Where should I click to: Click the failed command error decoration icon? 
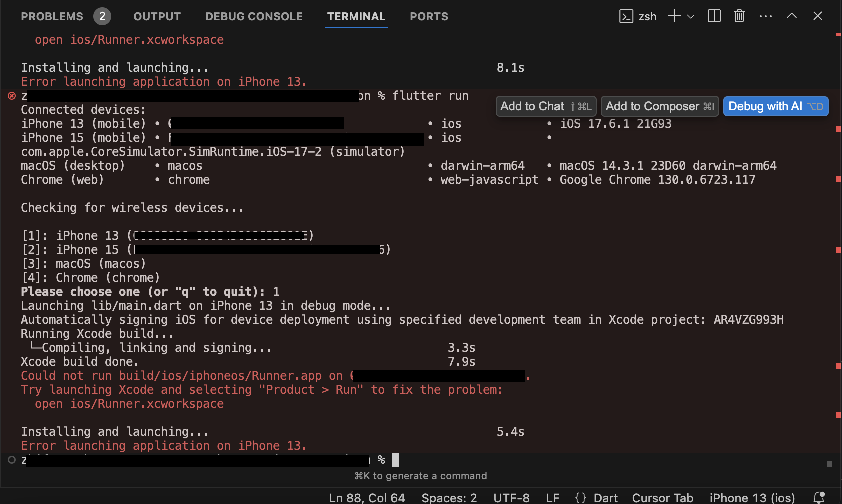(x=12, y=95)
